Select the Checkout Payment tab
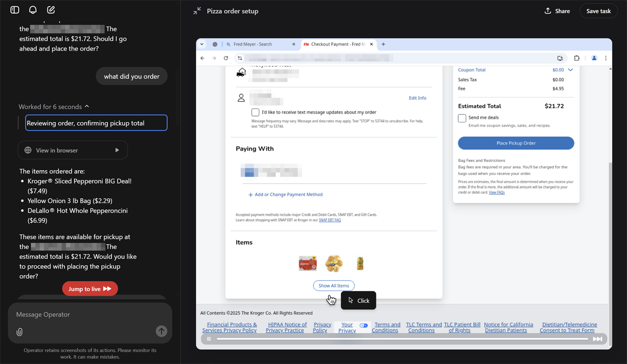The height and width of the screenshot is (364, 627). (x=338, y=44)
